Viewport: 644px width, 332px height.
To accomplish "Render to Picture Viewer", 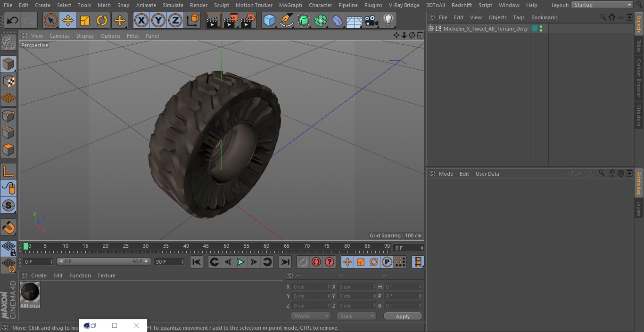I will pyautogui.click(x=231, y=21).
